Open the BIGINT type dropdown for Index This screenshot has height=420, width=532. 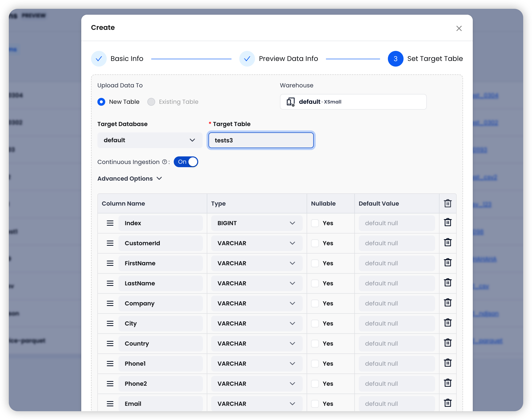coord(256,223)
